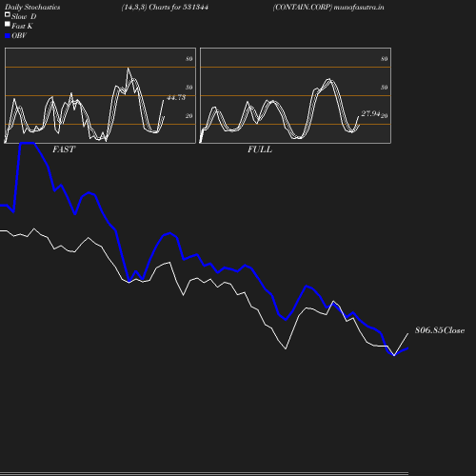The image size is (476, 476).
Task: Select the 'Daily Stochastics' title text
Action: coord(32,7)
